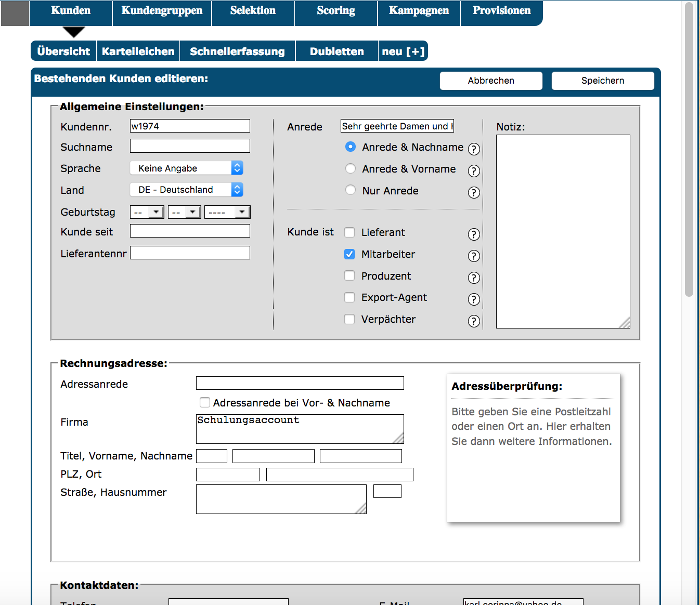Switch to the Kampagnen tab

click(x=419, y=11)
